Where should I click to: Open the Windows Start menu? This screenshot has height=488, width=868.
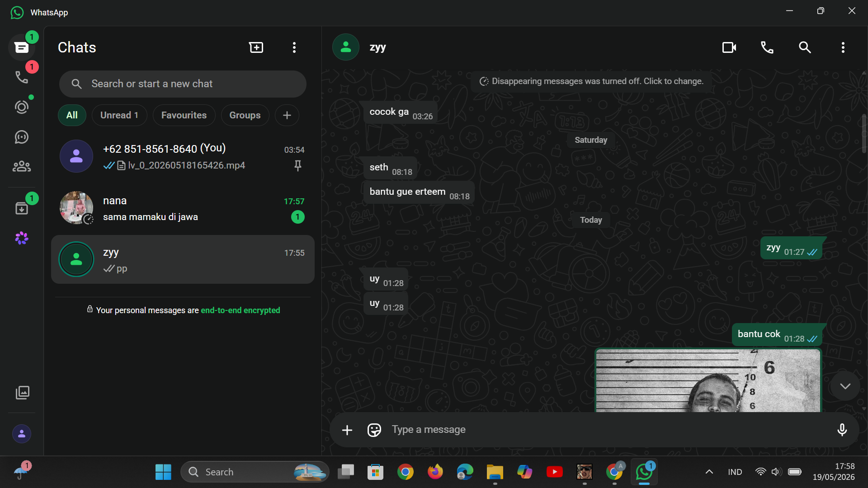coord(163,472)
